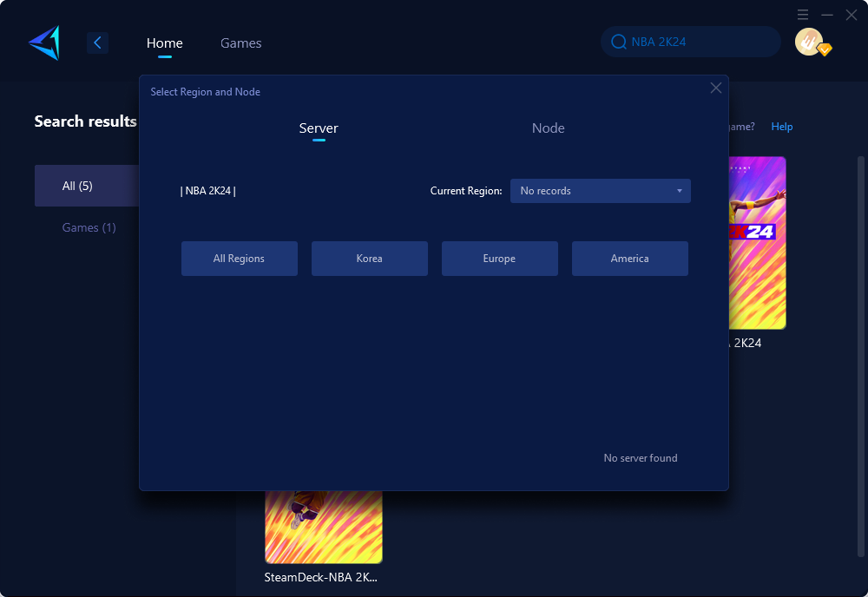The height and width of the screenshot is (597, 868).
Task: Click the 'Select Region and Node' title
Action: click(x=206, y=92)
